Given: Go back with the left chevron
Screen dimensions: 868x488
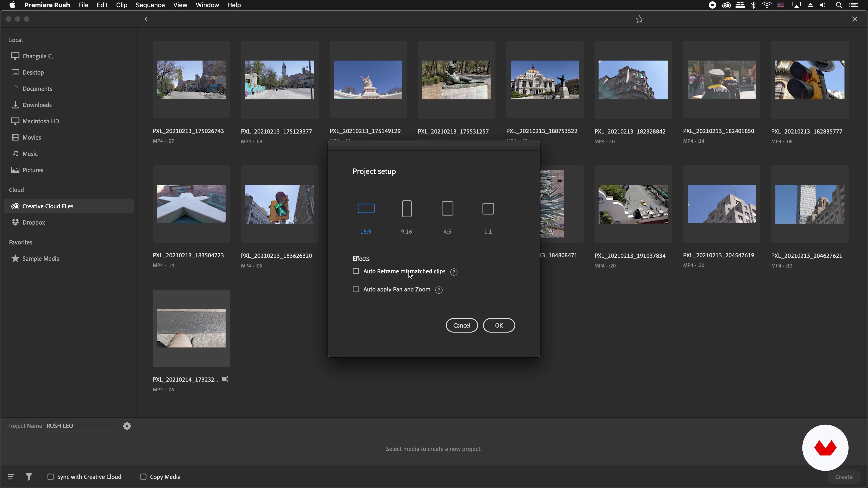Looking at the screenshot, I should 146,19.
